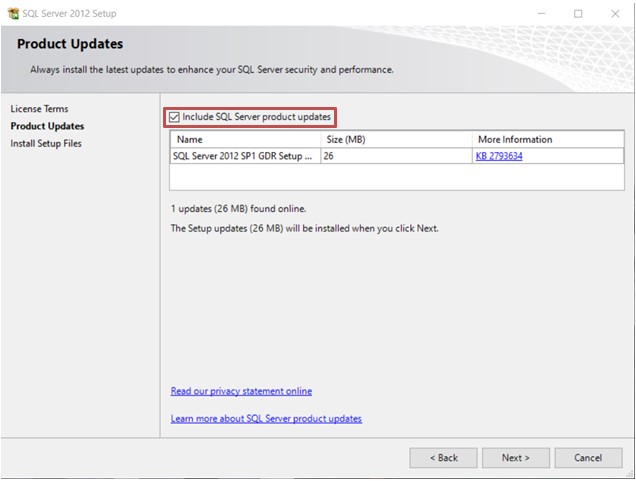Screen dimensions: 636x481
Task: Click the Name column header
Action: [245, 140]
